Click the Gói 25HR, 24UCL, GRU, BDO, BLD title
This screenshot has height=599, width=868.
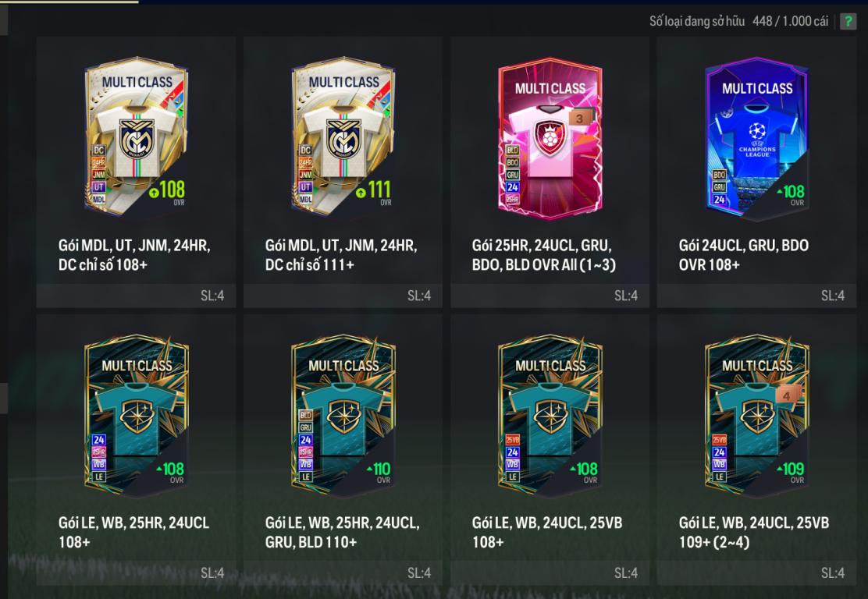(x=543, y=255)
